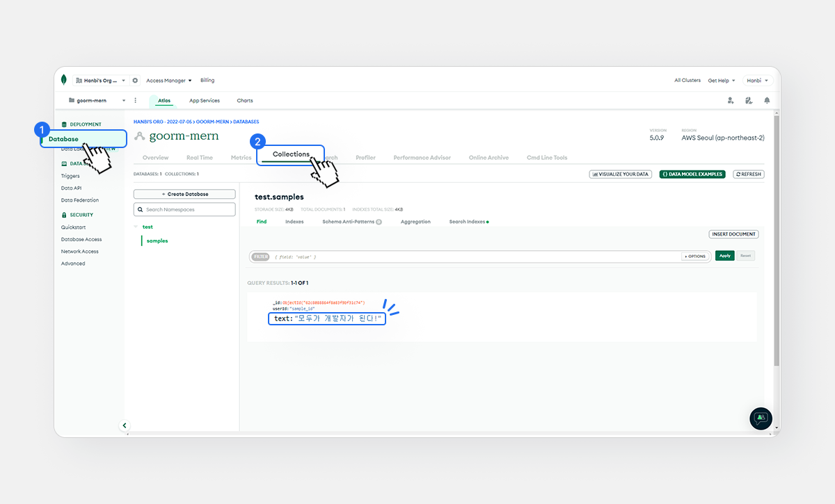Screen dimensions: 835x504
Task: Open the Performance Advisor tab
Action: (422, 158)
